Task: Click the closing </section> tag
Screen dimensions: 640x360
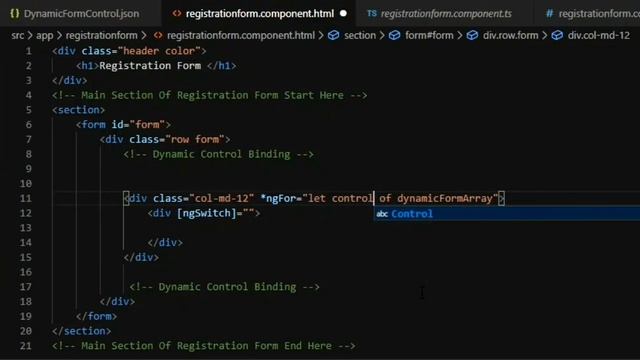Action: coord(81,331)
